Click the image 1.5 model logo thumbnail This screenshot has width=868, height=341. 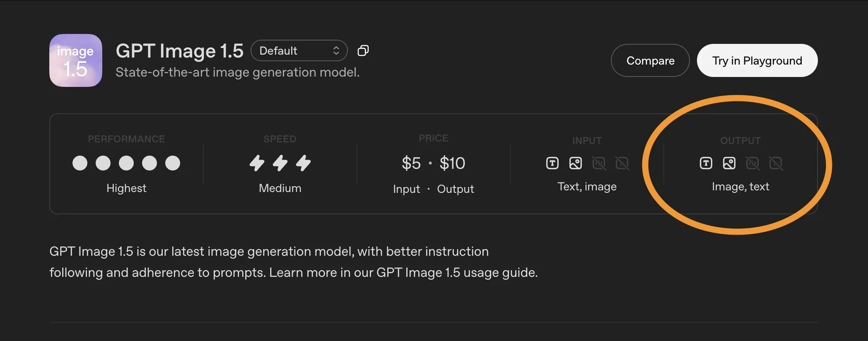point(76,60)
